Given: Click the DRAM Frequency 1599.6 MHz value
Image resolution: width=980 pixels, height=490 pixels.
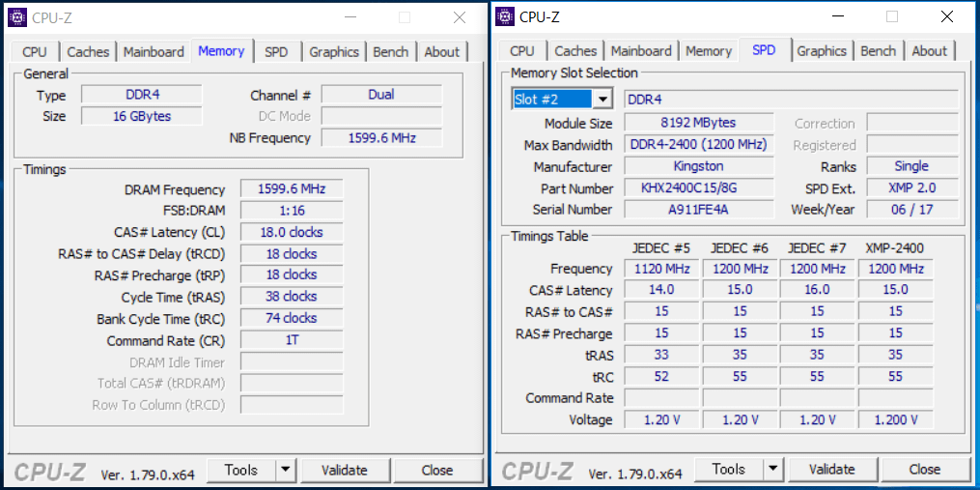Looking at the screenshot, I should point(292,189).
